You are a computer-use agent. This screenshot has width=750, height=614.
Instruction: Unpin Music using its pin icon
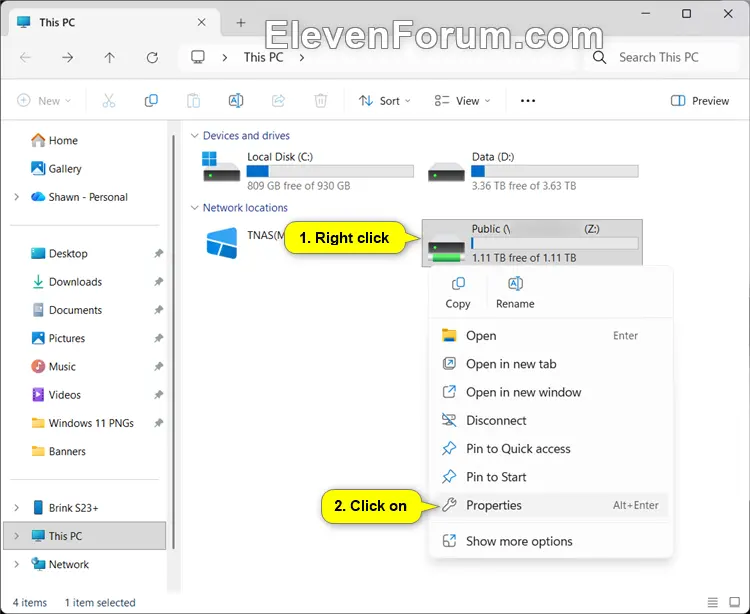(x=158, y=366)
